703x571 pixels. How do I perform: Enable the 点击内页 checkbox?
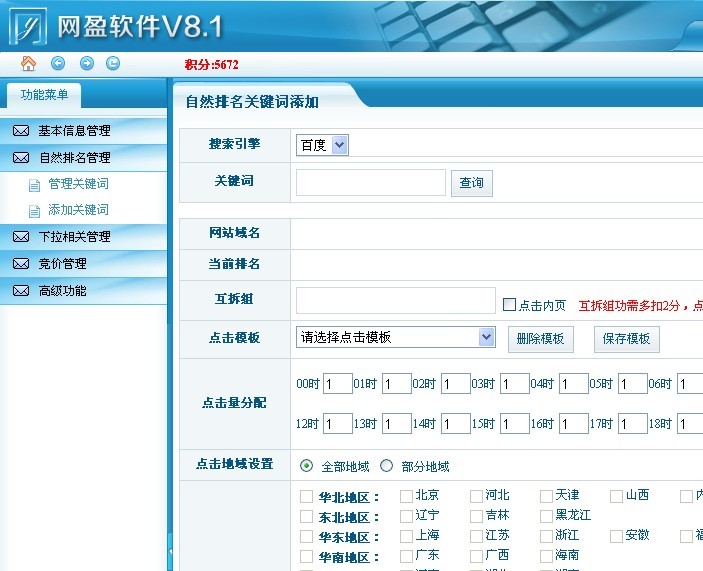tap(509, 305)
